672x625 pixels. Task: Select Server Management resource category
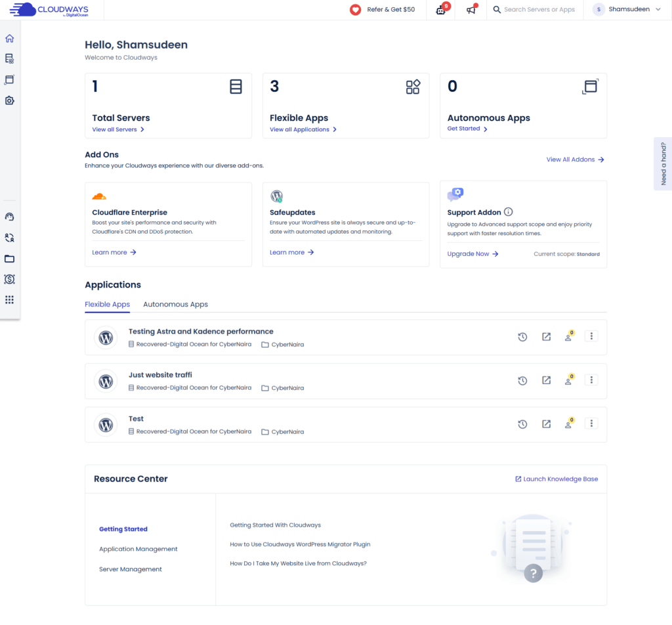(x=131, y=569)
